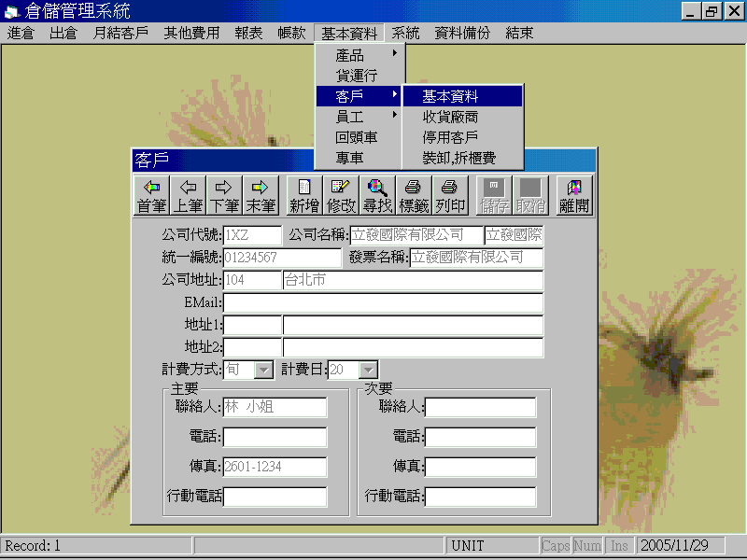Click the 結束 menu item
Image resolution: width=747 pixels, height=560 pixels.
click(519, 33)
